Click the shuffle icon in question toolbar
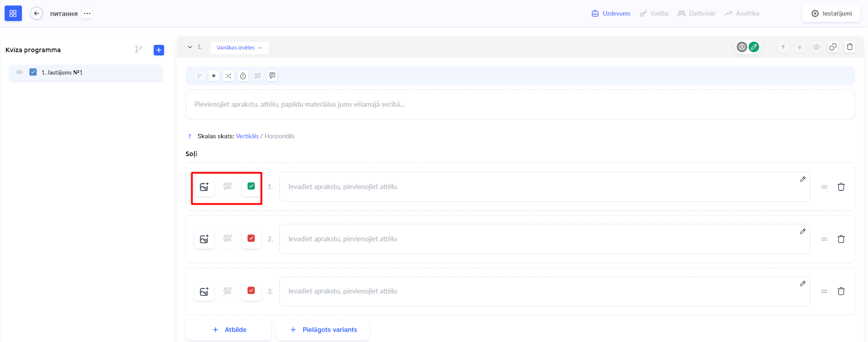868x342 pixels. tap(228, 76)
